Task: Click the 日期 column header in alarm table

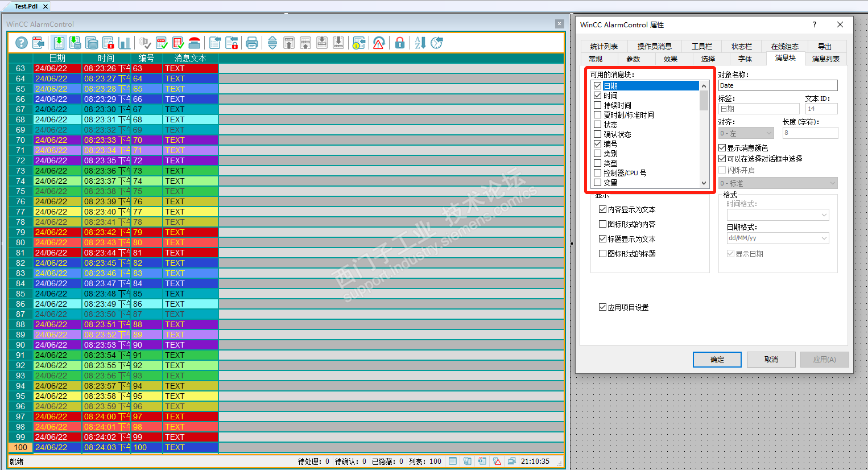Action: click(x=57, y=58)
